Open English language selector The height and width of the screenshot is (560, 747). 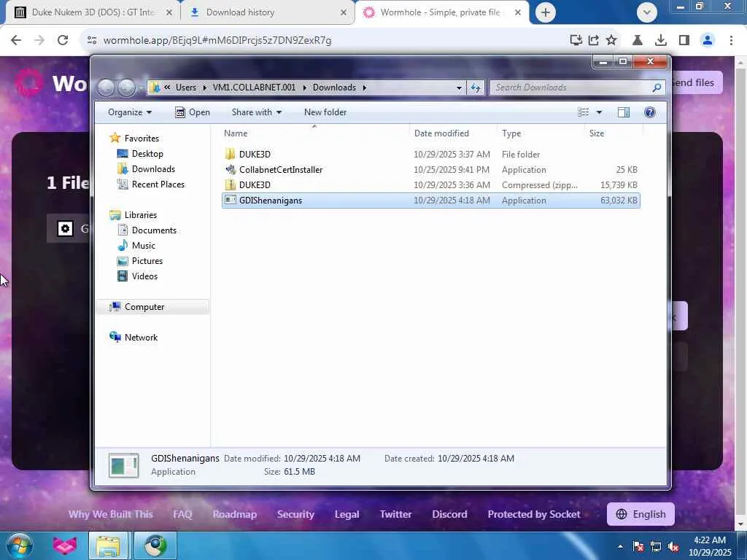point(640,514)
